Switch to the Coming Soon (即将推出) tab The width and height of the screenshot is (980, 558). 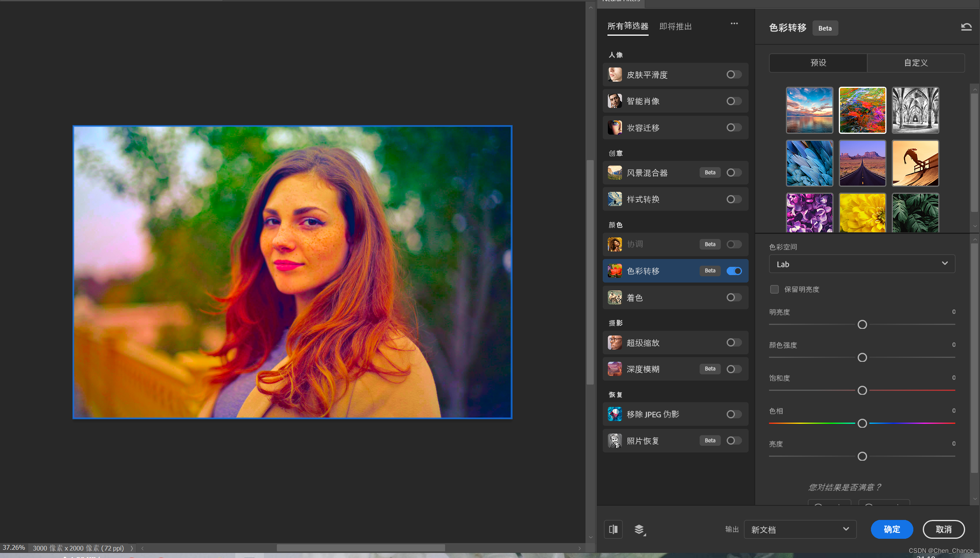point(675,27)
